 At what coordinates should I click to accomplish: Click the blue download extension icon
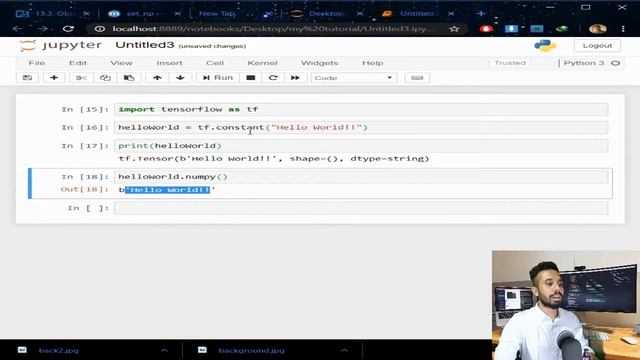(x=511, y=29)
